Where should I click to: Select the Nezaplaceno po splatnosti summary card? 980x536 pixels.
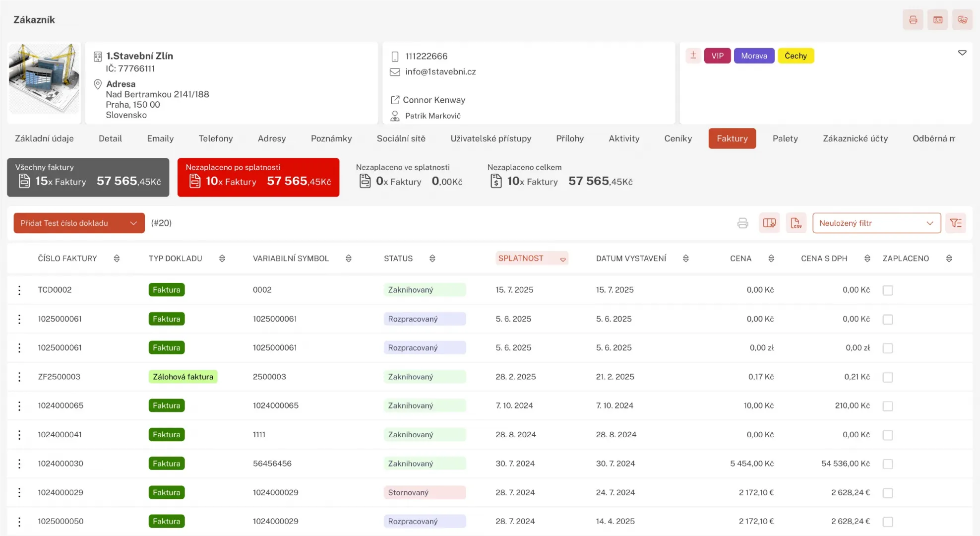point(258,177)
